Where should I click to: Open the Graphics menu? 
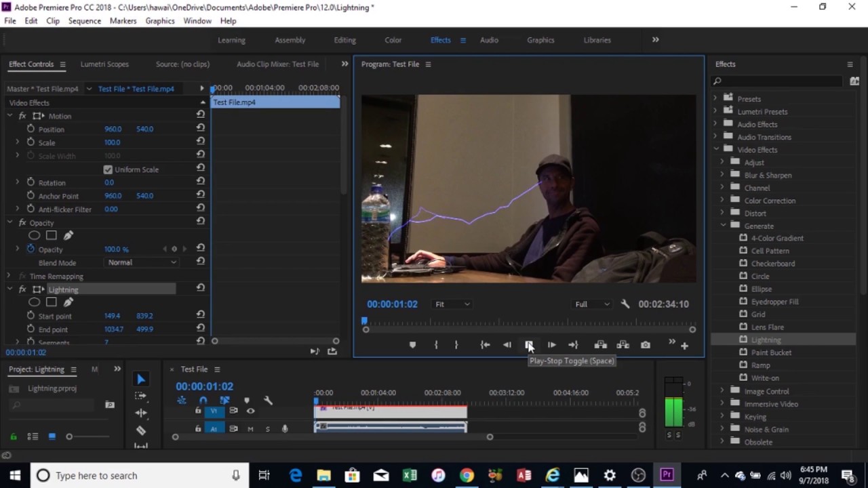[x=160, y=21]
